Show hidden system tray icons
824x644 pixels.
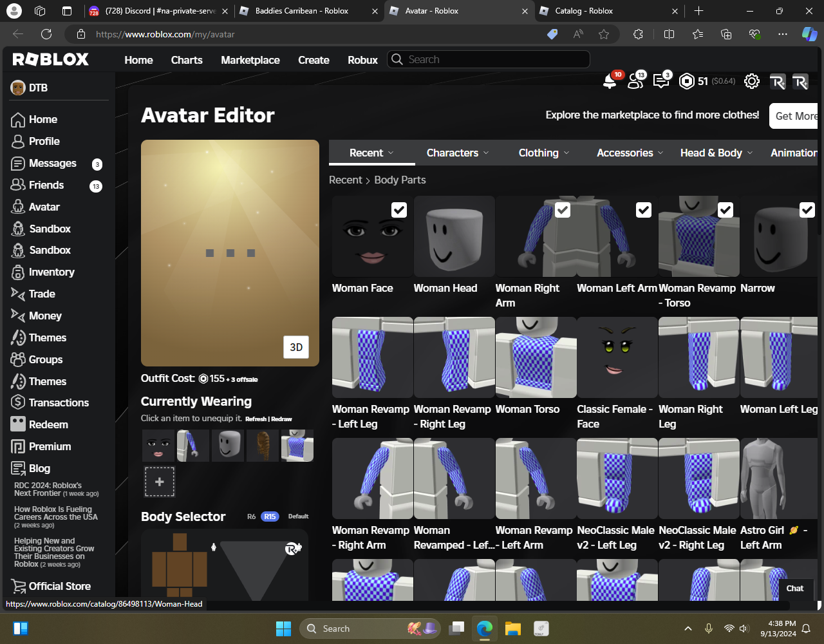pyautogui.click(x=688, y=629)
